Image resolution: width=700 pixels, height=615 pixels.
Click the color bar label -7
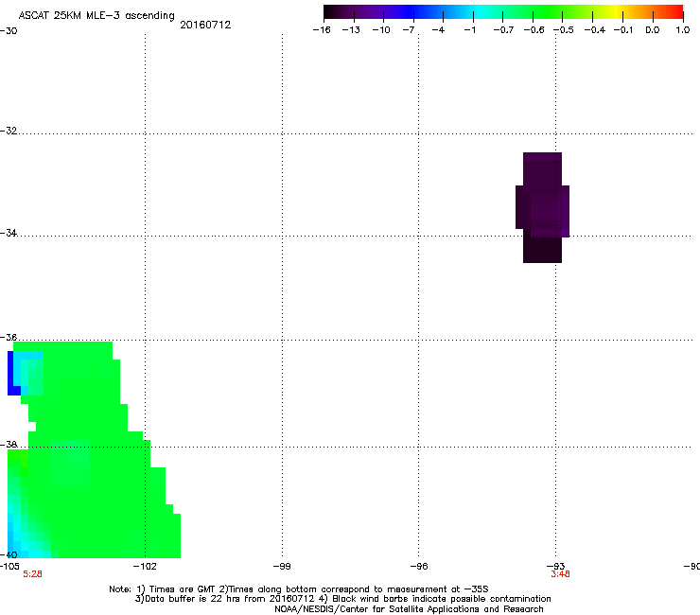pos(409,30)
